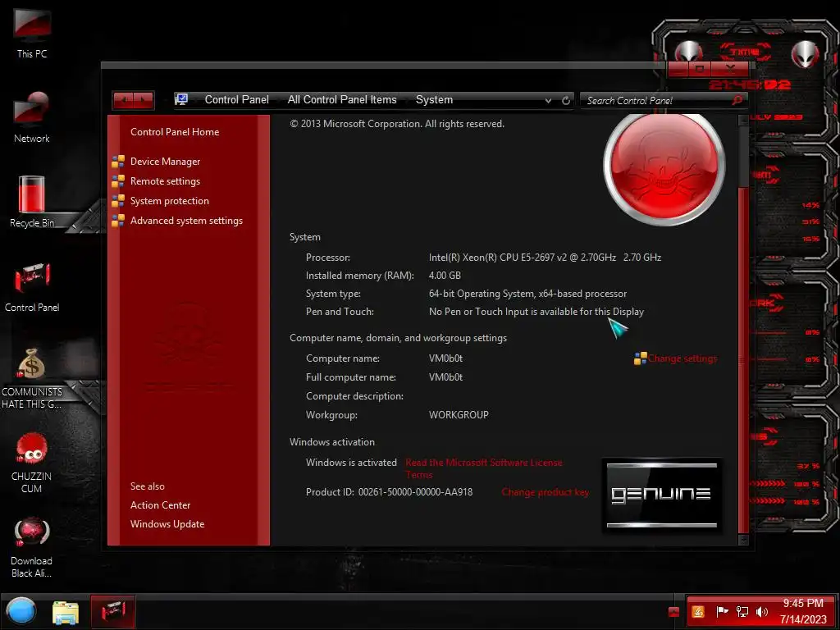Open Device Manager from the sidebar
The width and height of the screenshot is (840, 630).
[165, 162]
